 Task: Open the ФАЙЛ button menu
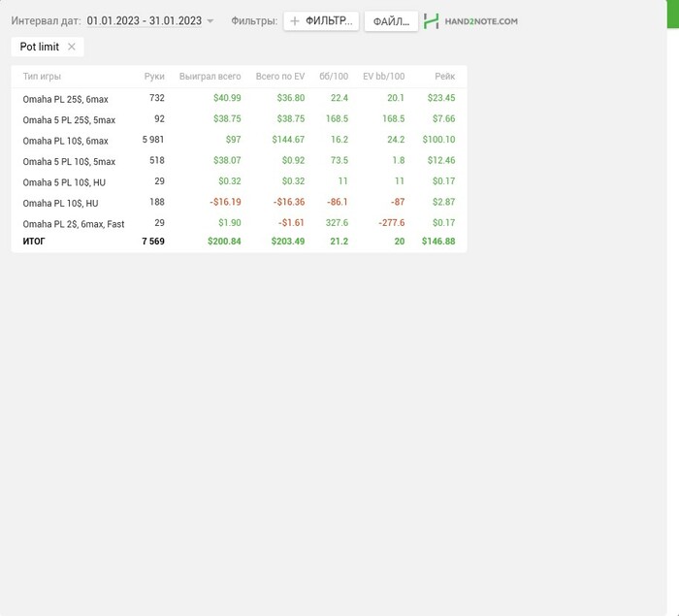click(391, 21)
